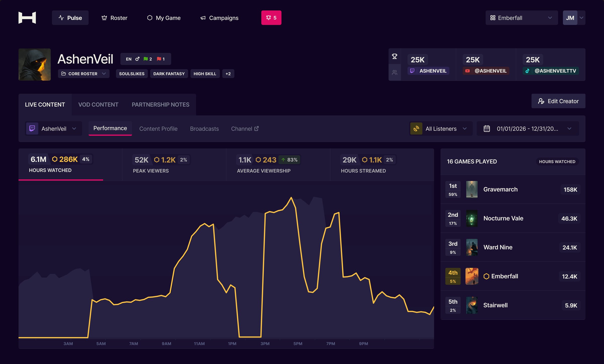Screen dimensions: 604x364
Task: Click the hexagon icon next to 243
Action: click(x=258, y=160)
